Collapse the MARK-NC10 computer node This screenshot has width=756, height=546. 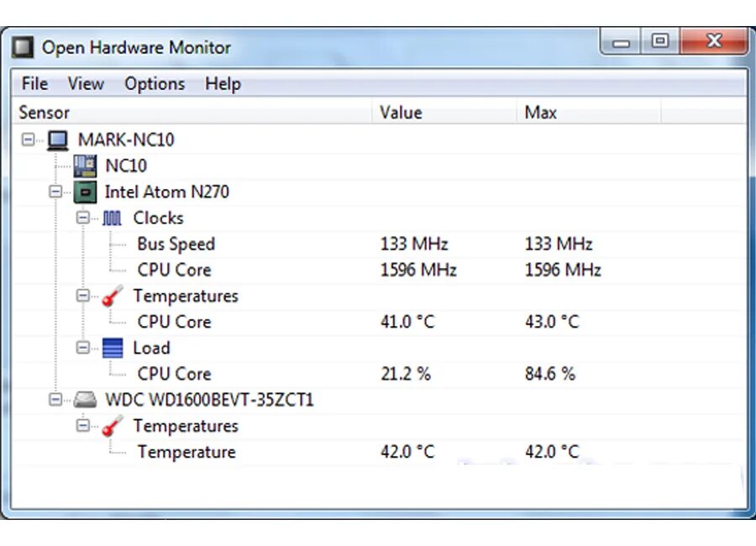click(29, 140)
